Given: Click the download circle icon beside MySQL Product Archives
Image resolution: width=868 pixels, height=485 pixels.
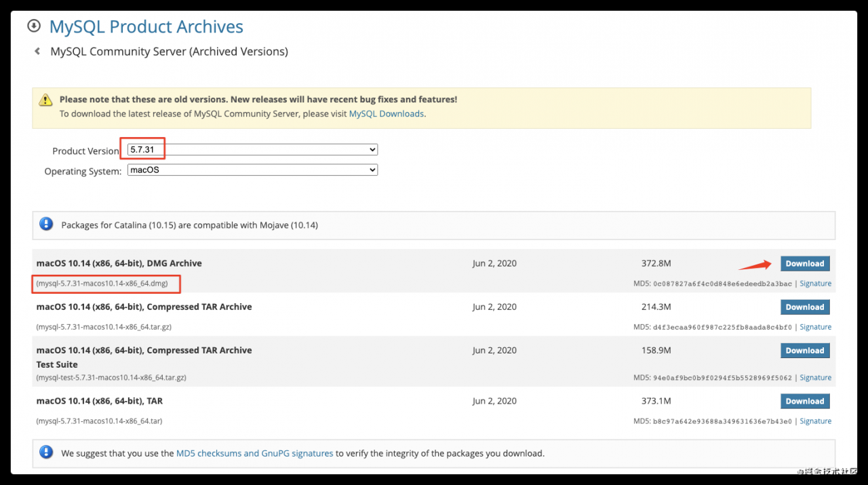Looking at the screenshot, I should [x=34, y=26].
